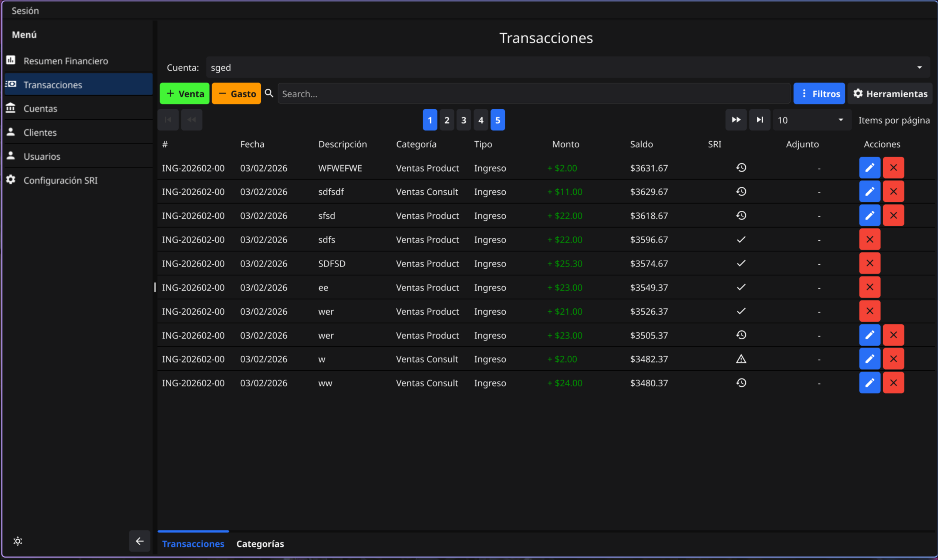Click the SRI checkmark for SDFSD row
This screenshot has width=938, height=560.
tap(741, 264)
